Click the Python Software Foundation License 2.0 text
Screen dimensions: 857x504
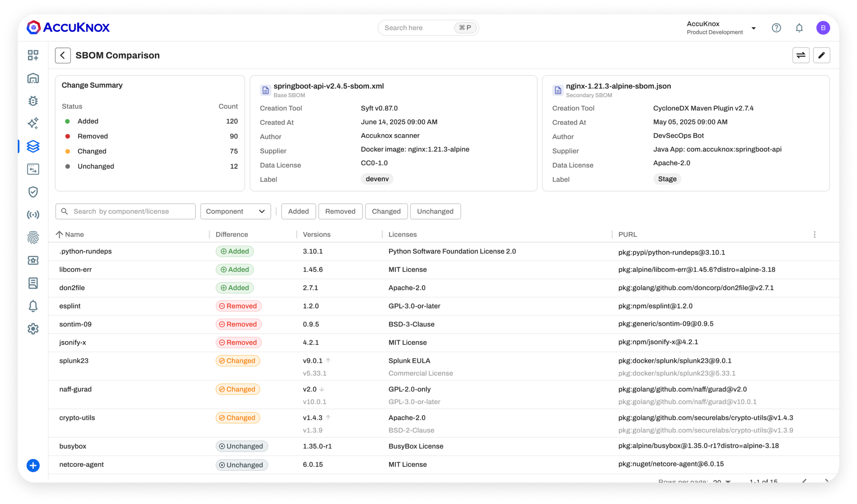point(452,251)
